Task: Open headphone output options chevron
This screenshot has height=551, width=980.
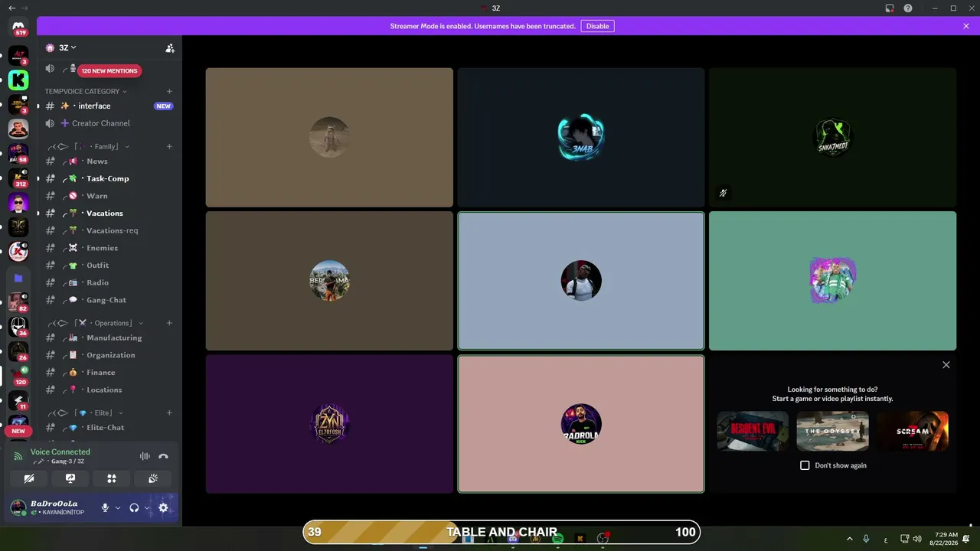Action: (146, 507)
